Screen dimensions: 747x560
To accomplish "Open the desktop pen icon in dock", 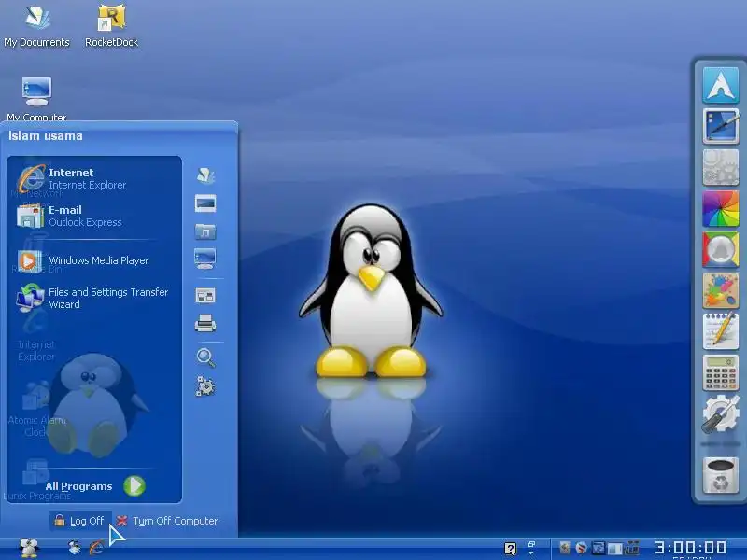I will [720, 126].
